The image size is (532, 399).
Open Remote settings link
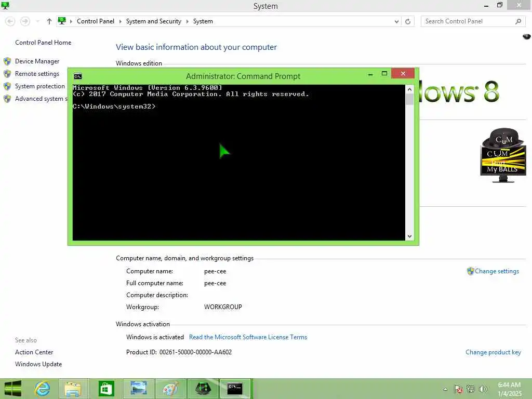37,74
